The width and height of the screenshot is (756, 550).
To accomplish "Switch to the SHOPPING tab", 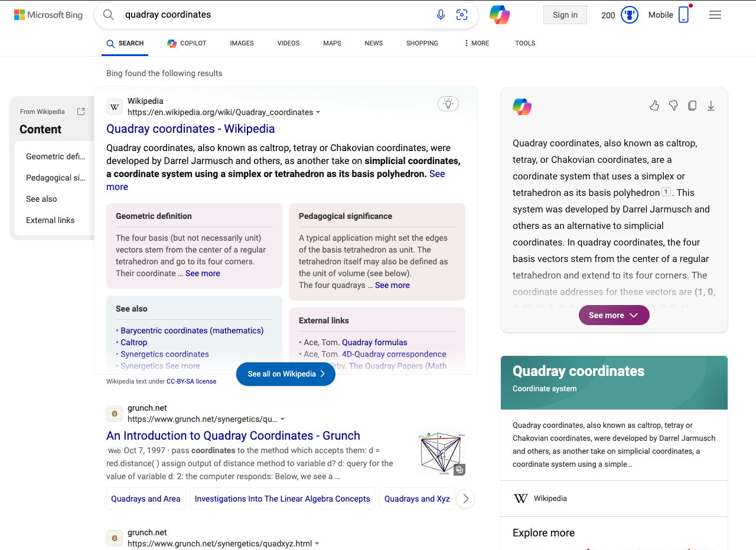I will click(x=422, y=43).
